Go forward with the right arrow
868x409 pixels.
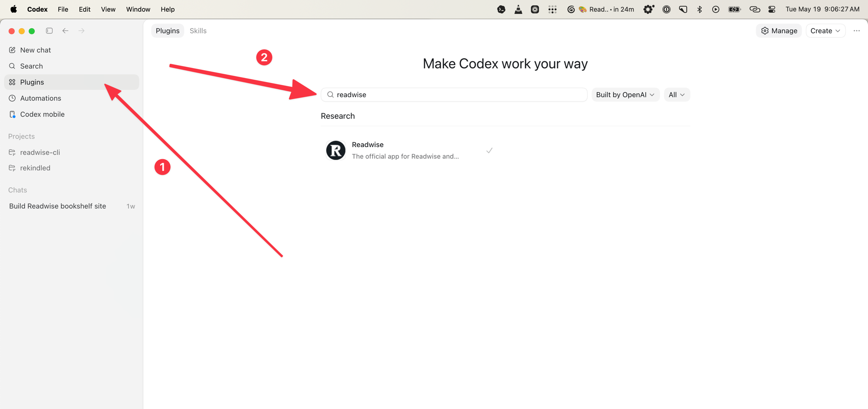click(82, 31)
